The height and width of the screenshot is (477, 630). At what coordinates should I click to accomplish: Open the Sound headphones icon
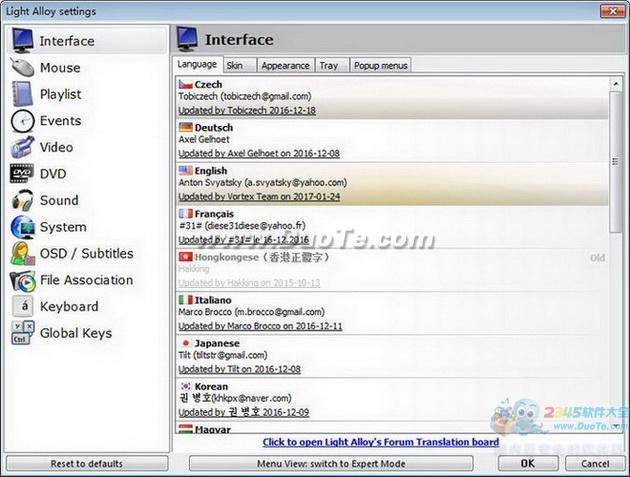22,200
